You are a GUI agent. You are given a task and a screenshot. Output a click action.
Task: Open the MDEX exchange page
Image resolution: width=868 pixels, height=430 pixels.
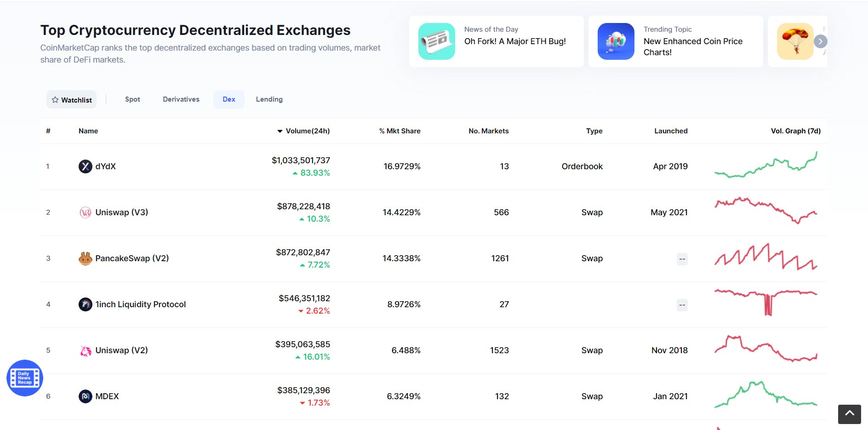point(107,396)
